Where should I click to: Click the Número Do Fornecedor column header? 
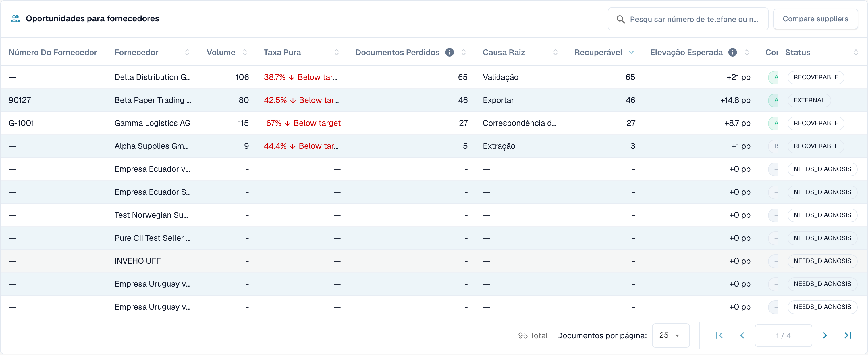pos(53,52)
